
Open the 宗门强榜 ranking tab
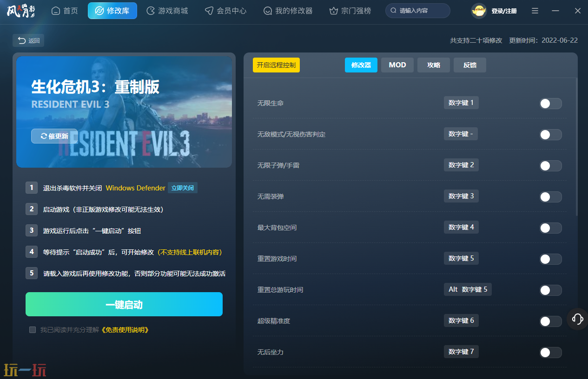click(350, 11)
